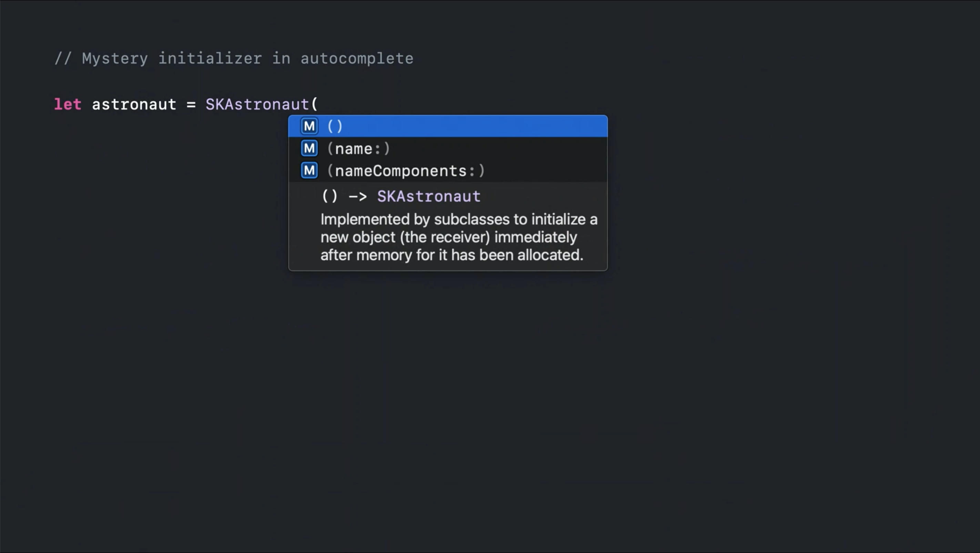The width and height of the screenshot is (980, 553).
Task: Click the SKAstronaut( type in the code line
Action: point(261,105)
